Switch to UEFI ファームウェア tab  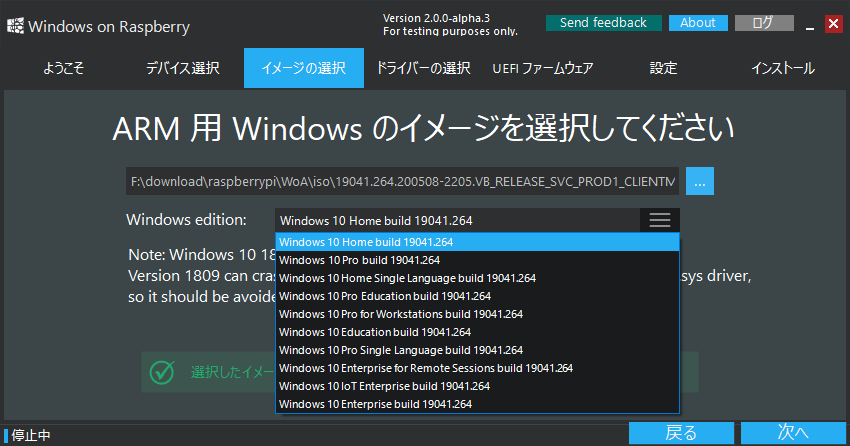point(543,68)
